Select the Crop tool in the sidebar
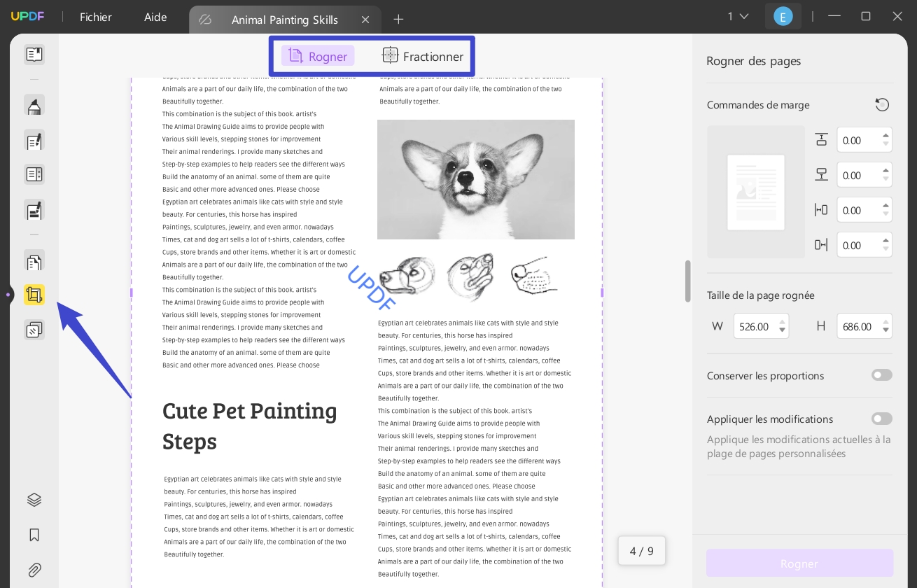Screen dimensions: 917x588 (x=34, y=295)
